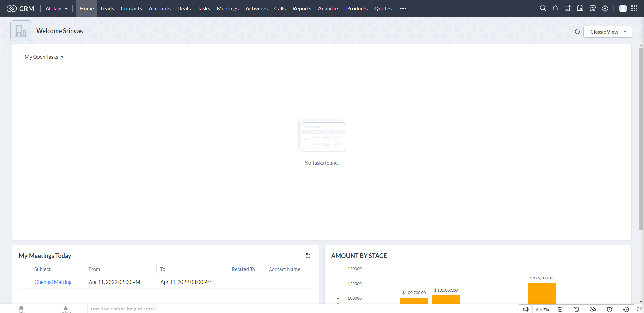The height and width of the screenshot is (313, 644).
Task: Open the calendar icon in the top bar
Action: (580, 8)
